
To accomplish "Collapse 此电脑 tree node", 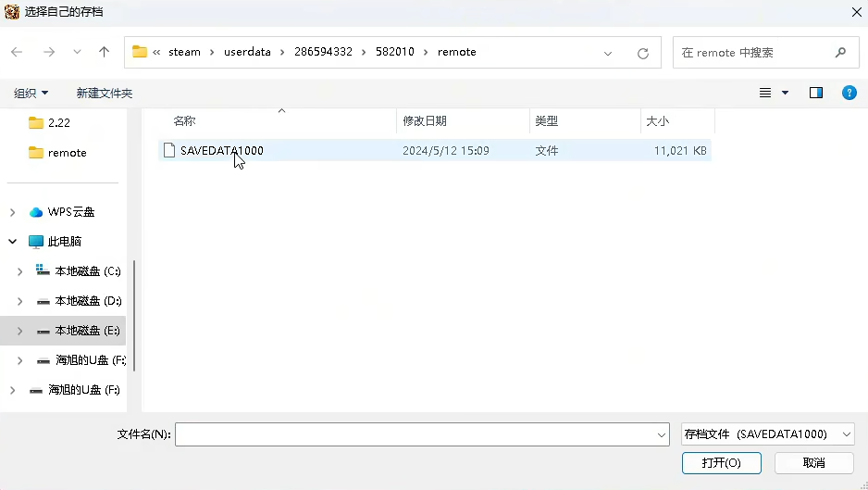I will coord(13,242).
